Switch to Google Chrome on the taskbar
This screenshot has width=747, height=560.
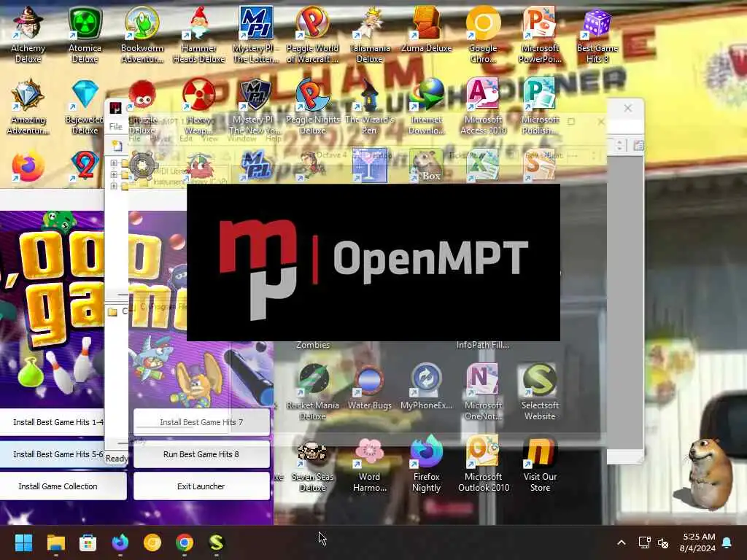185,542
